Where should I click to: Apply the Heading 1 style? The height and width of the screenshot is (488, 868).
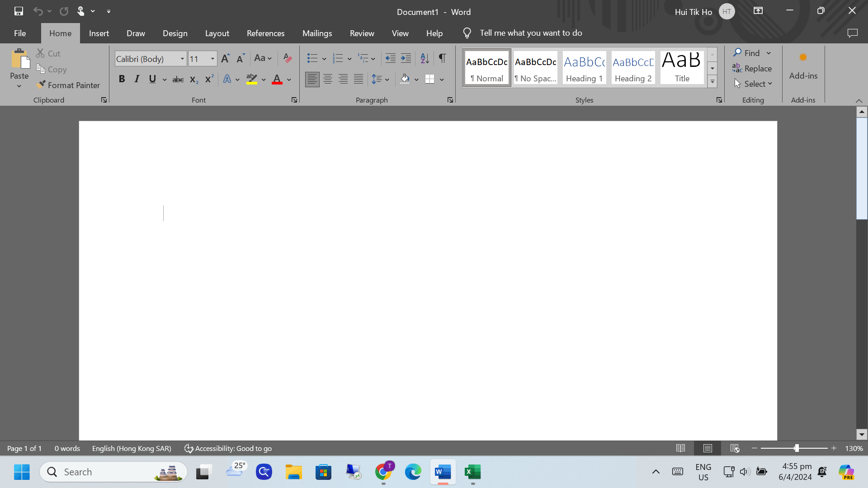point(584,68)
